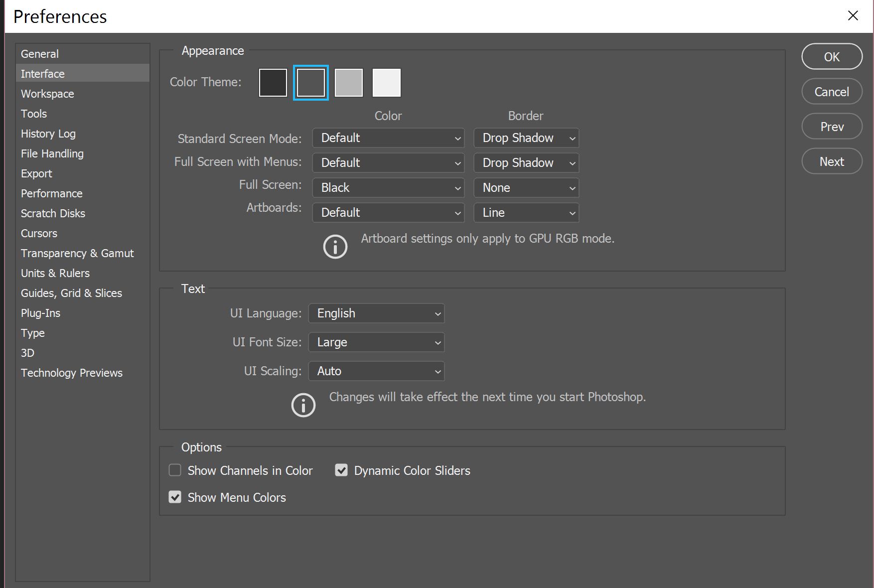Switch to Performance preferences category

52,193
